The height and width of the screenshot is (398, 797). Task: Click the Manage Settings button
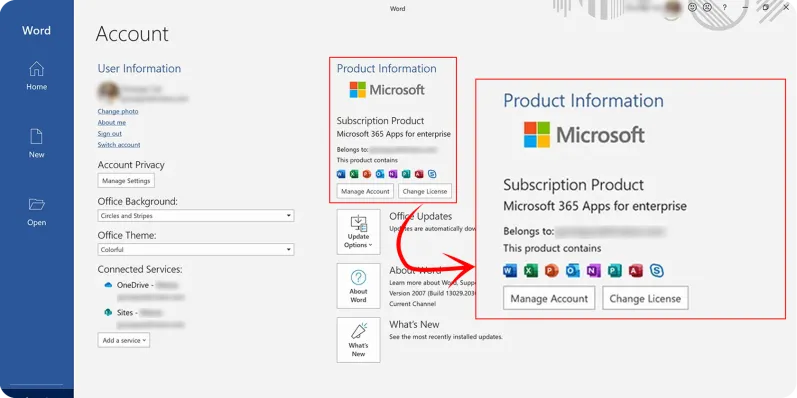coord(126,181)
